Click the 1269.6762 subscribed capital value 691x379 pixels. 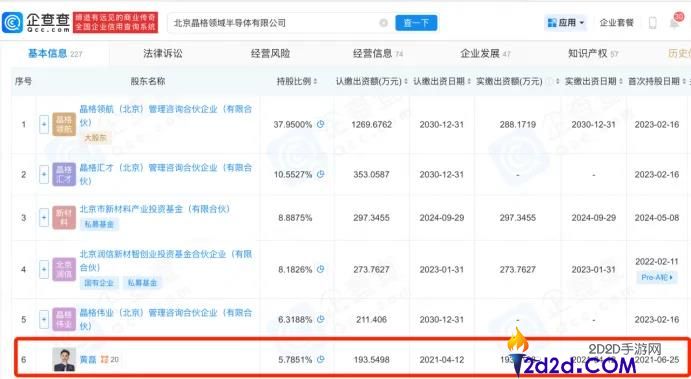pyautogui.click(x=372, y=125)
